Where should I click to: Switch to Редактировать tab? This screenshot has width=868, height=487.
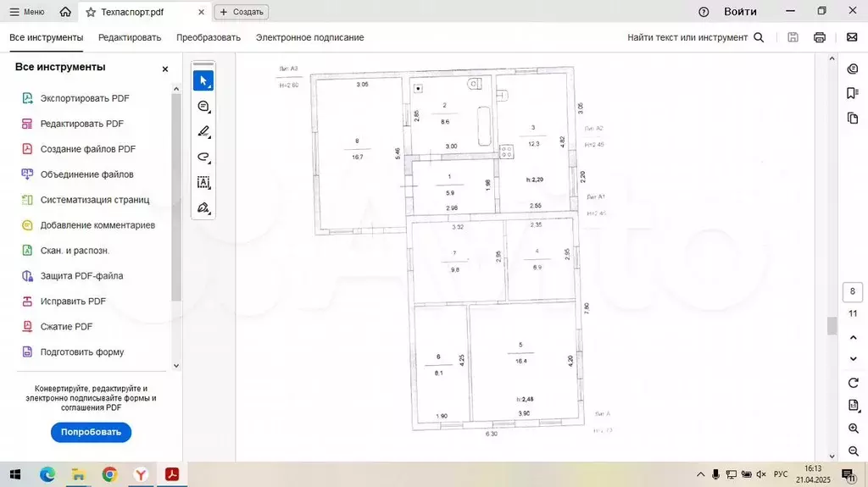(130, 37)
